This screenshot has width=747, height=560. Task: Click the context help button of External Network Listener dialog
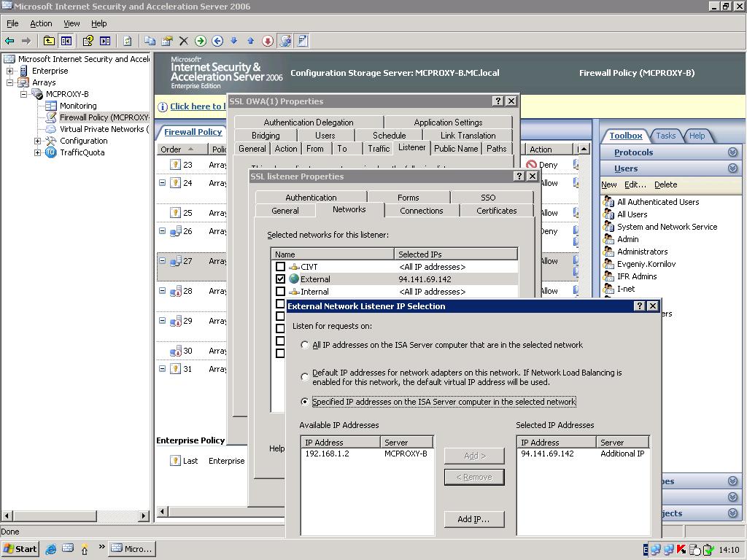click(x=640, y=306)
